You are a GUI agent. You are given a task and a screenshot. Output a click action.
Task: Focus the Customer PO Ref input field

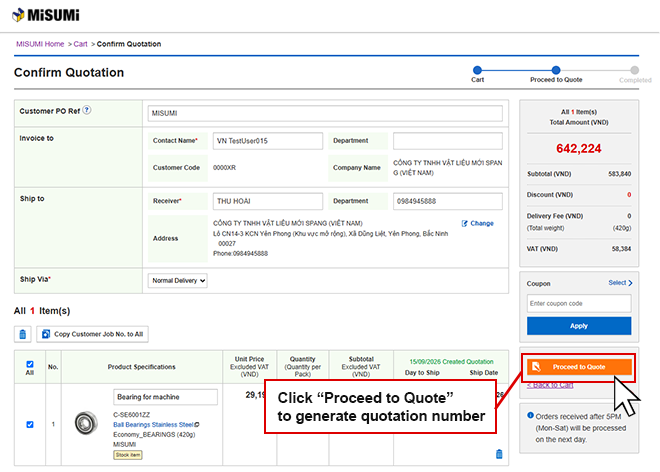[x=325, y=113]
